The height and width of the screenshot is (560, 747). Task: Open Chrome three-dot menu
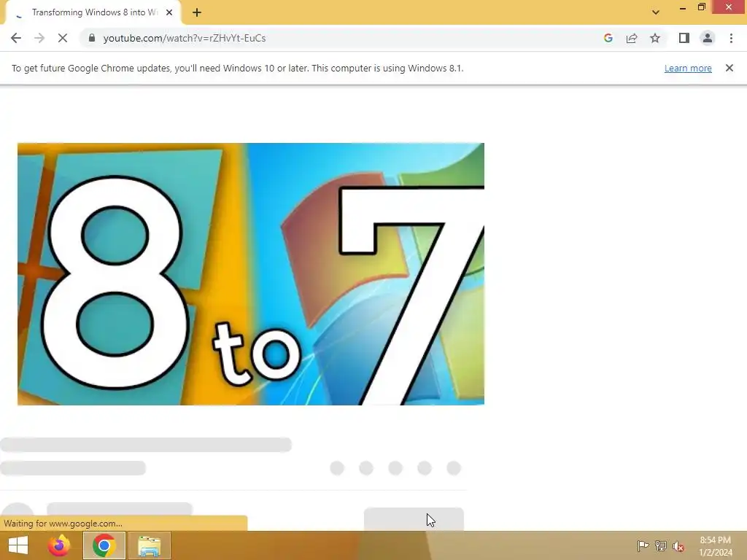[x=731, y=38]
